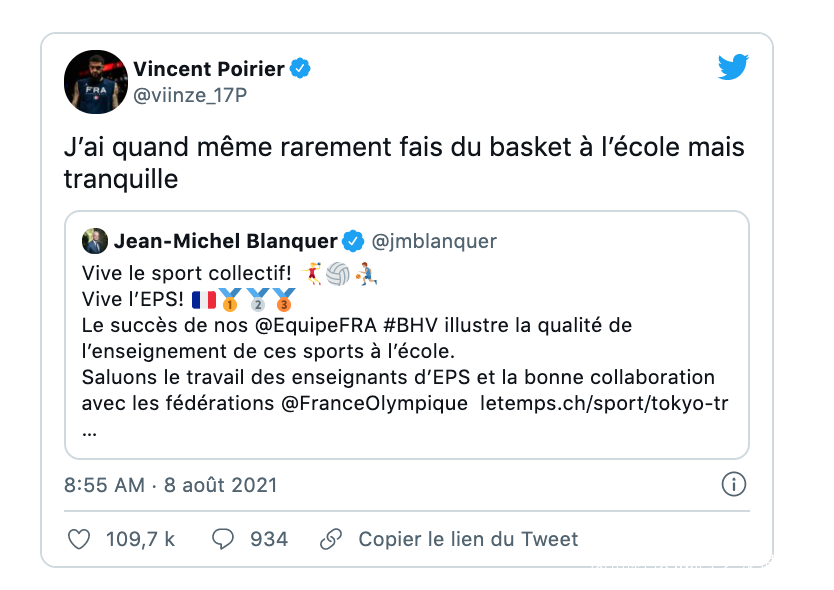Click the @FranceOlympique mention
This screenshot has height=590, width=834.
(x=369, y=404)
